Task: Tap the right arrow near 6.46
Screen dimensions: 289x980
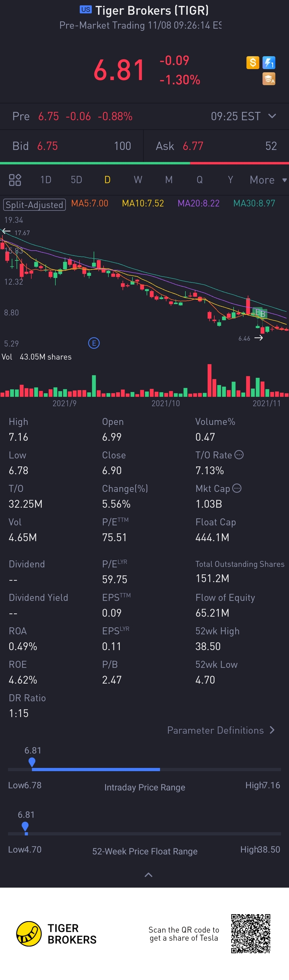Action: pyautogui.click(x=258, y=338)
